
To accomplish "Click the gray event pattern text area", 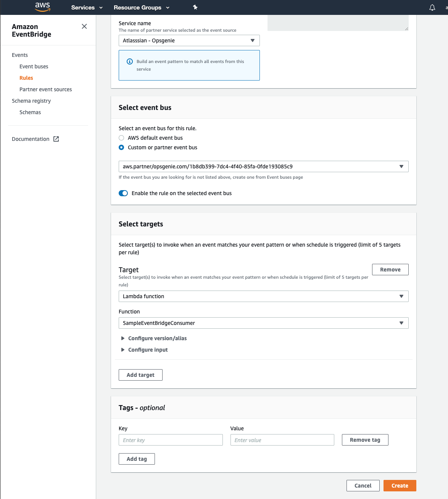I will (x=338, y=23).
